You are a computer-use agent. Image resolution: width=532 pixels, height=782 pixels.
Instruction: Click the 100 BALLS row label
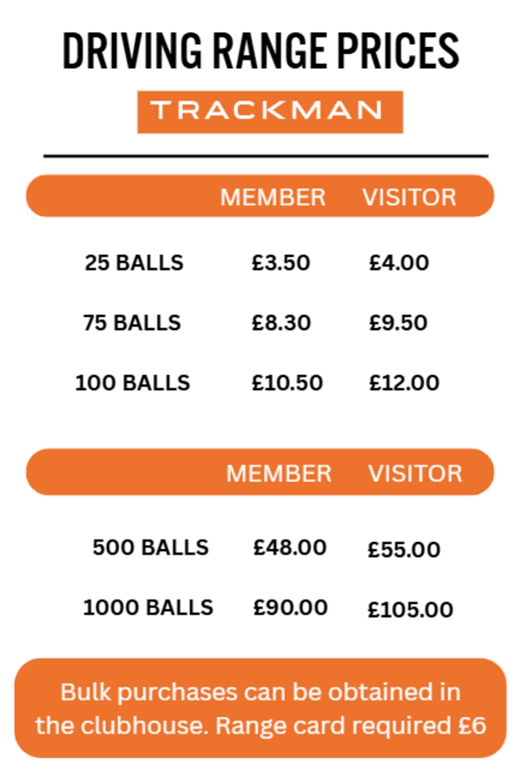(x=132, y=383)
